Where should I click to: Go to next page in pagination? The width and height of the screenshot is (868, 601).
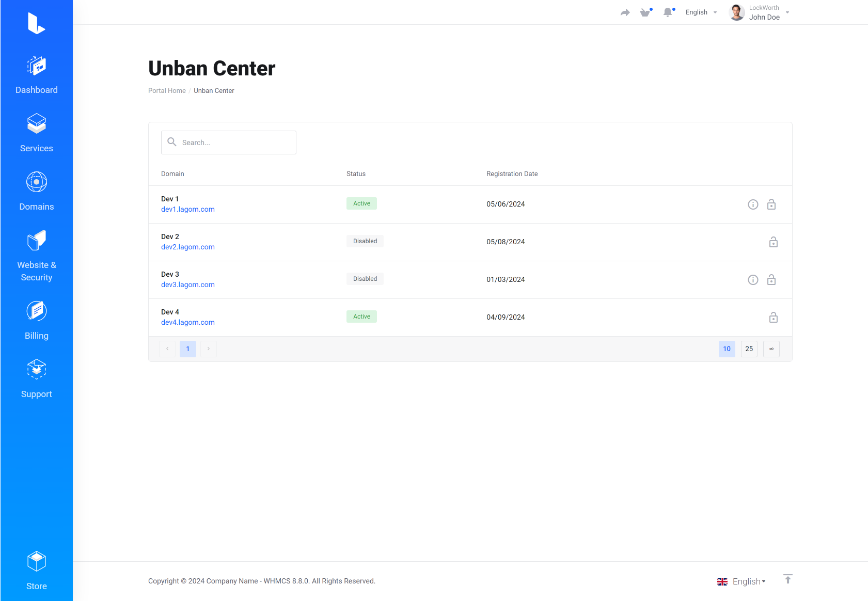tap(209, 349)
